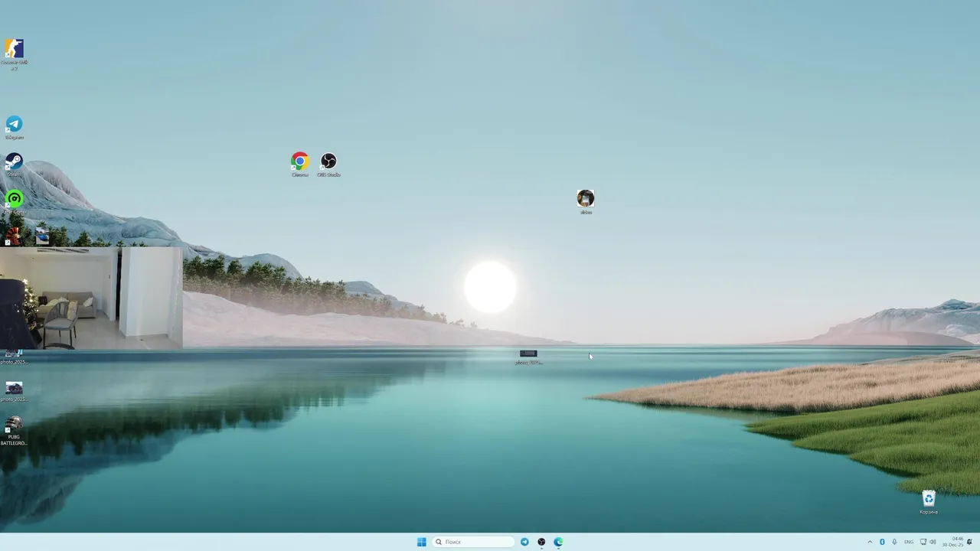Open the green Razer Cortex shortcut
This screenshot has width=980, height=551.
click(x=14, y=202)
